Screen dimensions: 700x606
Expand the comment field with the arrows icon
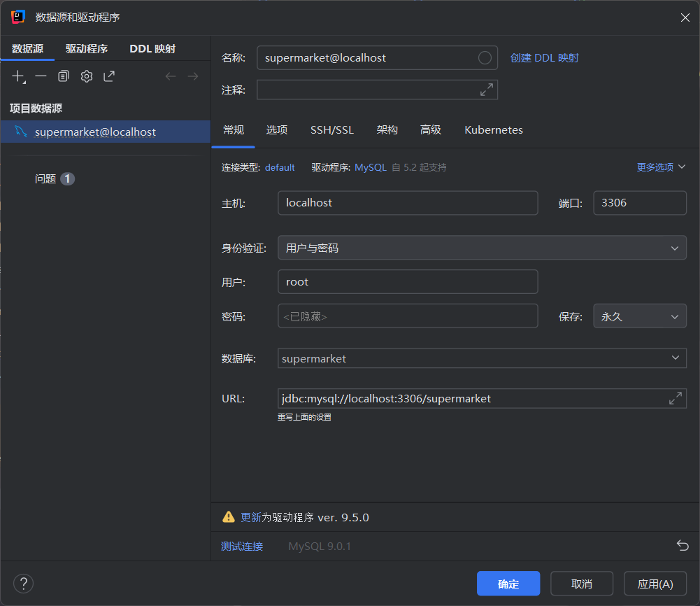(x=487, y=90)
